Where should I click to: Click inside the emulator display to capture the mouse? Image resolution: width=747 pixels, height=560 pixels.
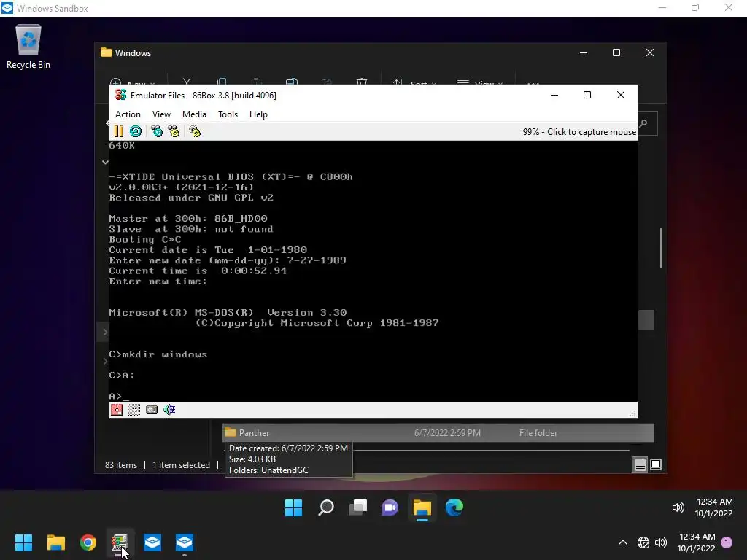click(x=373, y=271)
